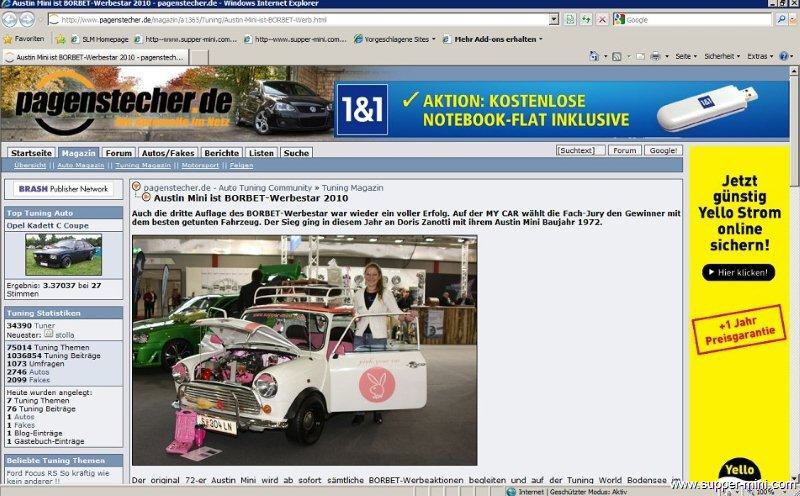Click the page vertical scrollbar thumb
The height and width of the screenshot is (496, 800).
coord(794,133)
